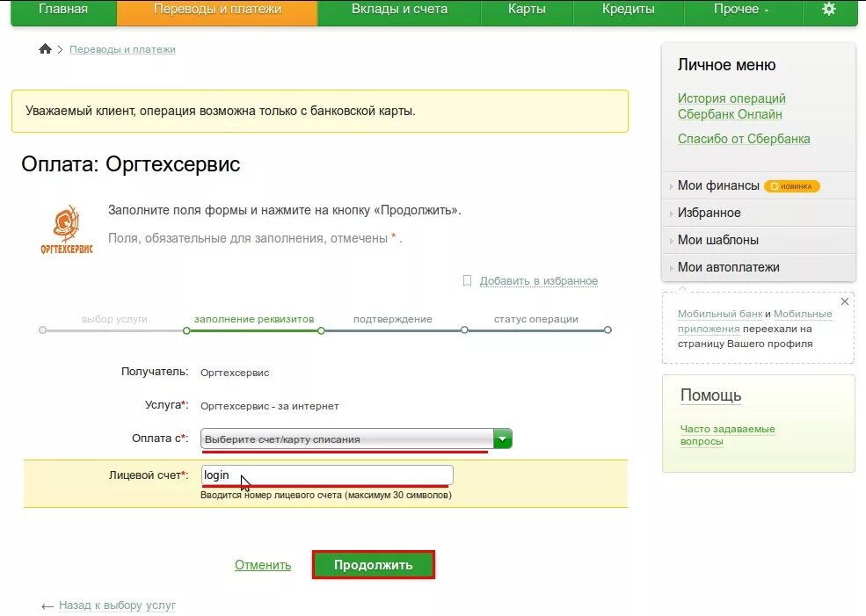This screenshot has height=616, width=866.
Task: Open the Выберите счет/карту списания dropdown
Action: 356,438
